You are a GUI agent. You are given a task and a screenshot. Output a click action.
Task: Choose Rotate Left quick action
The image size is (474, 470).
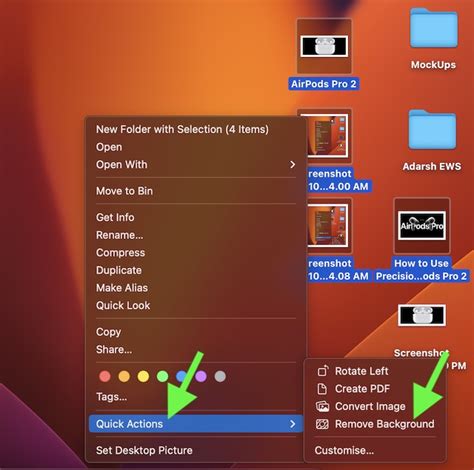362,371
